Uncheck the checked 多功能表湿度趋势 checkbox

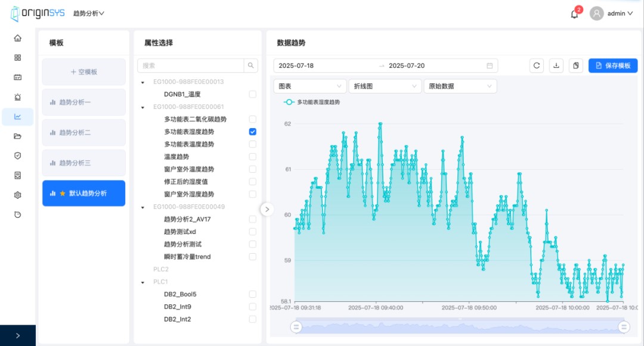tap(253, 132)
